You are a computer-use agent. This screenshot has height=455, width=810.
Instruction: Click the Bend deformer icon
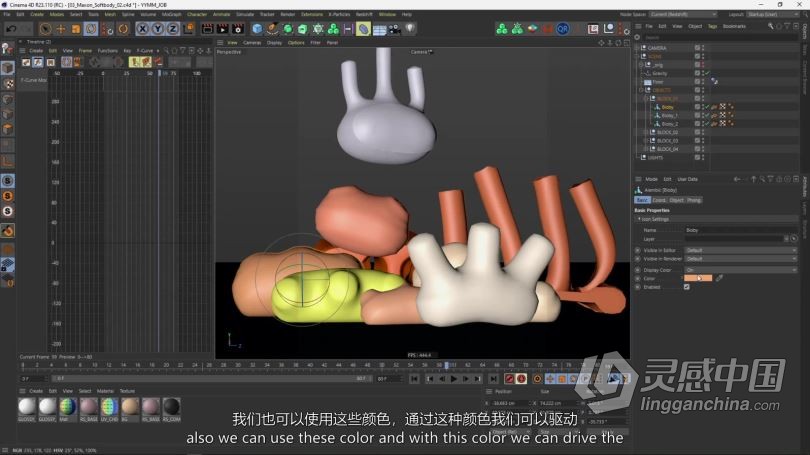[x=363, y=29]
